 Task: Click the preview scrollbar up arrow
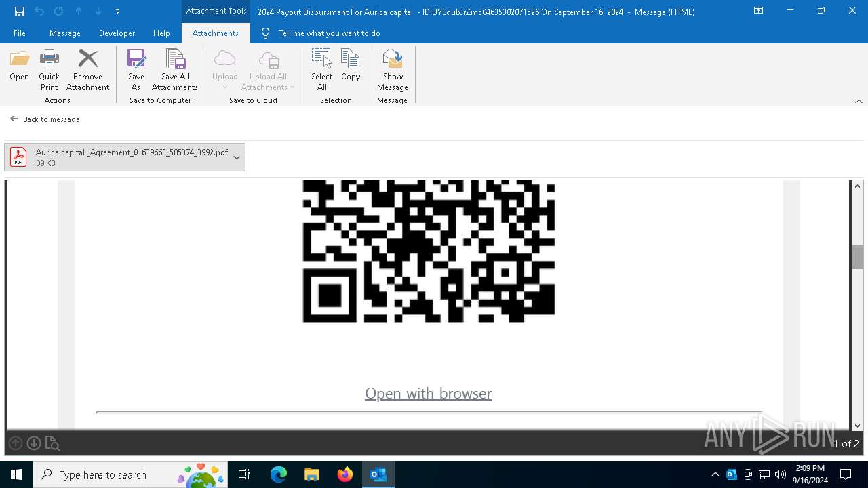[857, 186]
